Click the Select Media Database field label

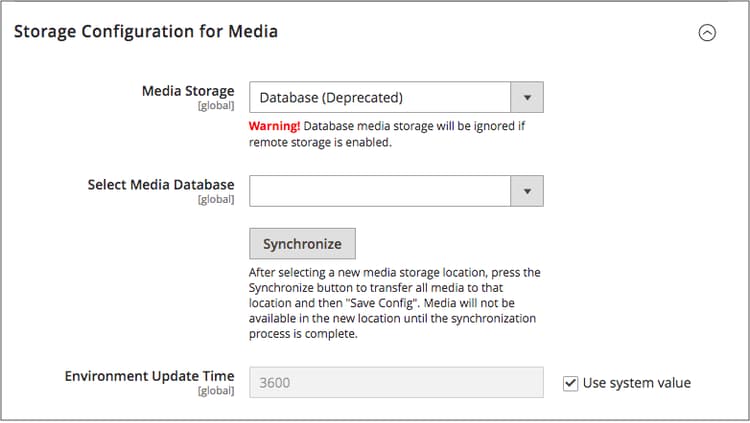[161, 184]
